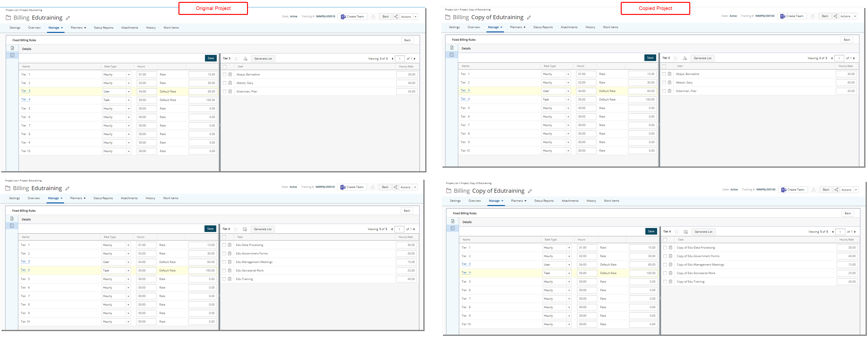Check the Copy of Edu-Training task
868x337 pixels.
(665, 282)
